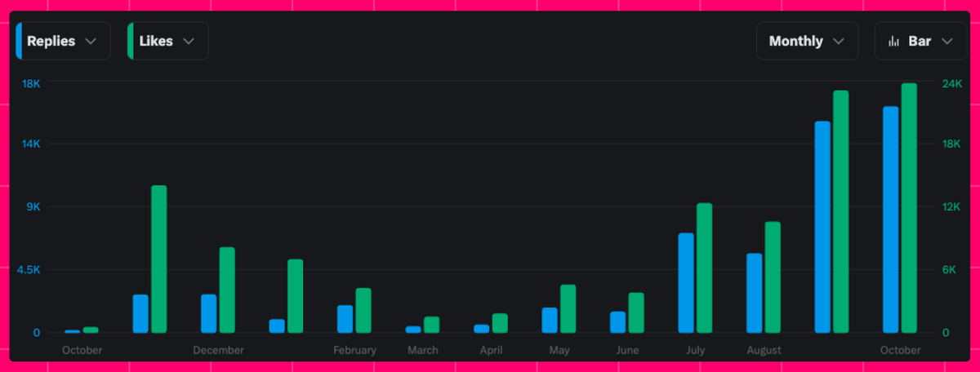Click the x-axis label July
This screenshot has width=980, height=372.
[x=696, y=350]
